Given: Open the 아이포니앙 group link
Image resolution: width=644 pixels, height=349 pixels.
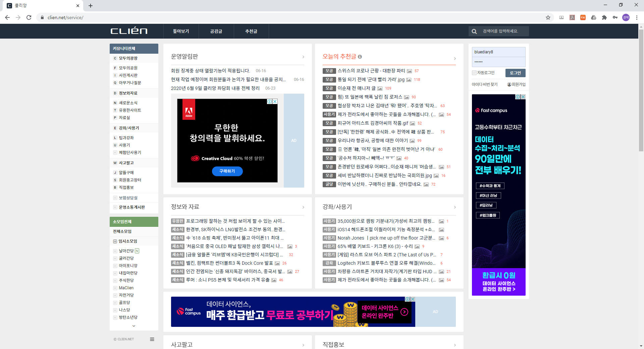Looking at the screenshot, I should point(128,266).
